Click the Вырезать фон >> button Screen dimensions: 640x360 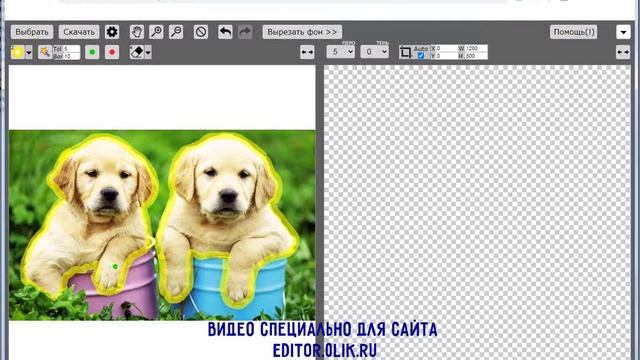point(302,32)
